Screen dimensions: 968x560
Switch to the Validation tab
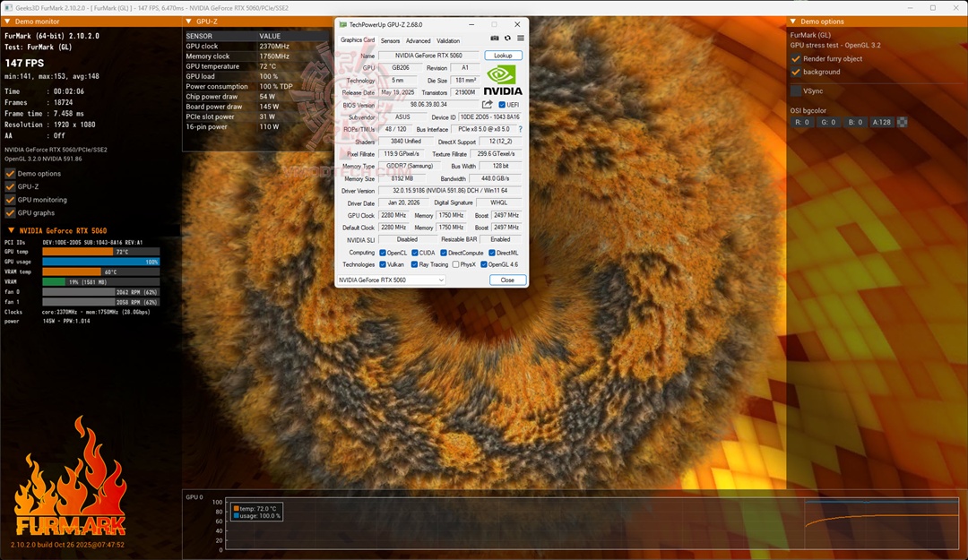pyautogui.click(x=448, y=40)
